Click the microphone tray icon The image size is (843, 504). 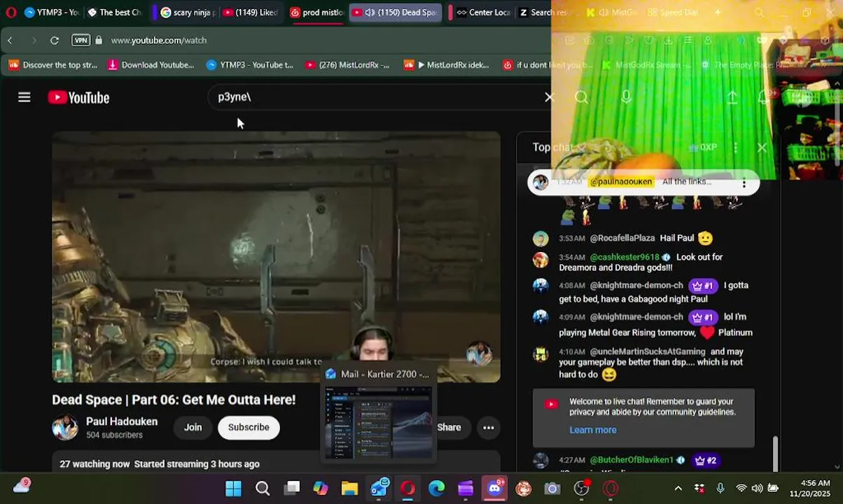pyautogui.click(x=720, y=488)
